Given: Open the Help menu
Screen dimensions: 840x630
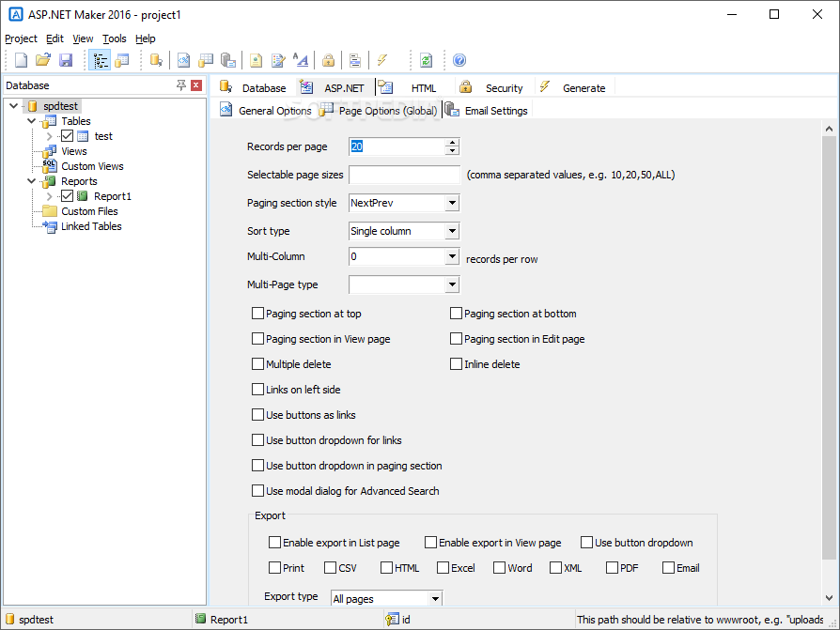Looking at the screenshot, I should (146, 38).
